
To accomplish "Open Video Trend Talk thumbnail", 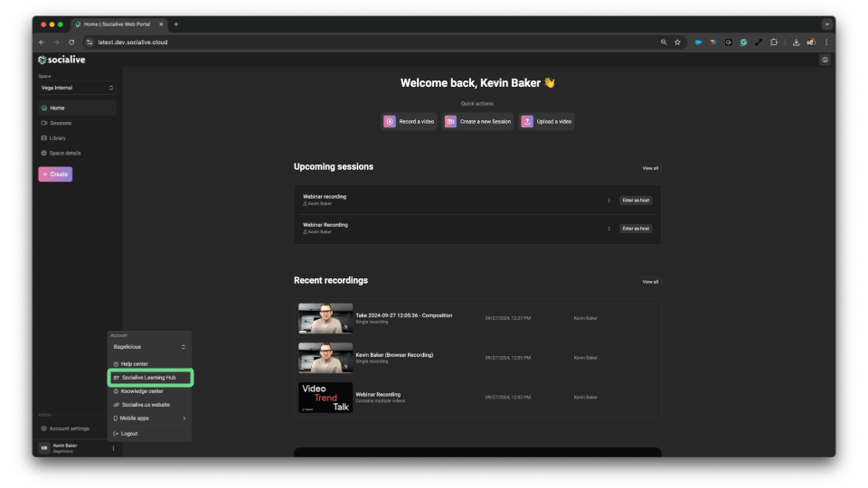I will coord(325,398).
